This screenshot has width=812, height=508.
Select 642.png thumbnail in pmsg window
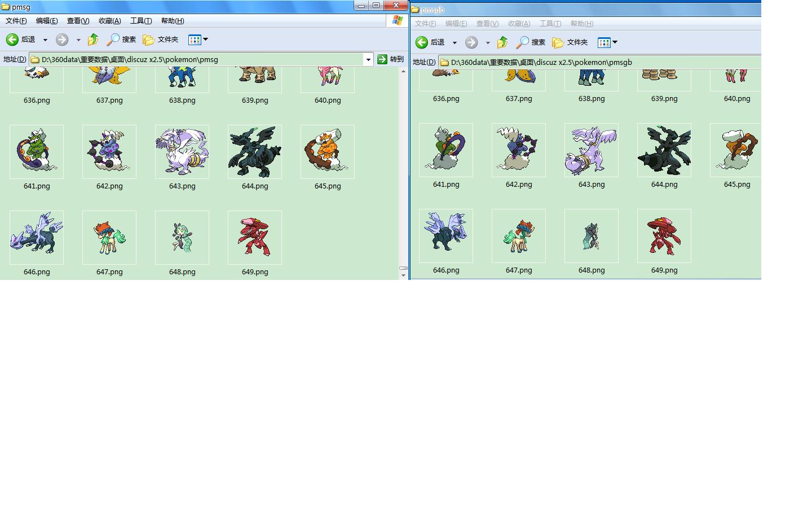109,152
